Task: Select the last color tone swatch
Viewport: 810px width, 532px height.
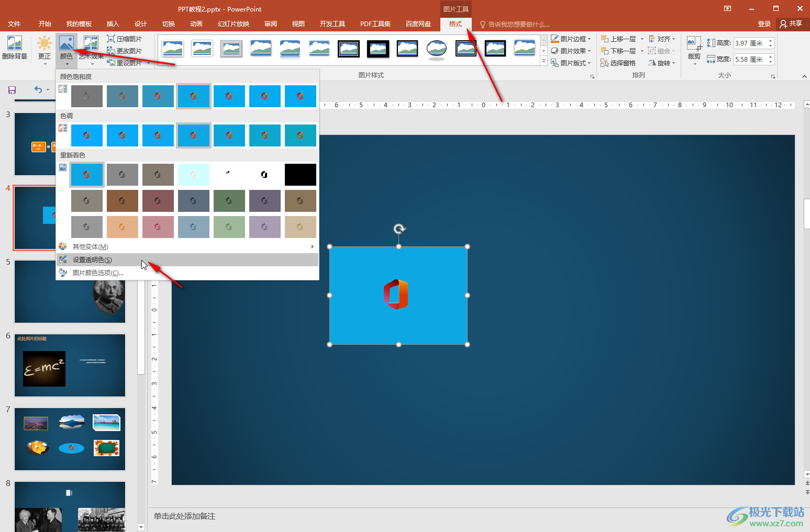Action: (301, 135)
